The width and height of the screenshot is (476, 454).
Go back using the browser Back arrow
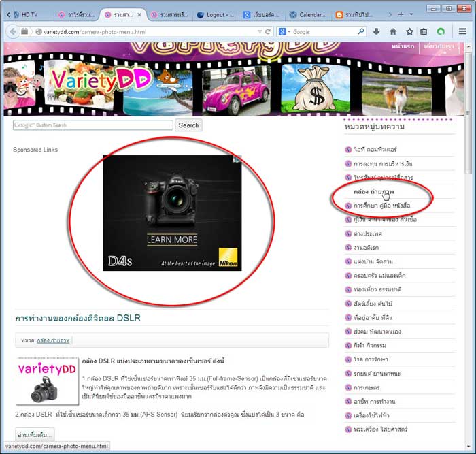click(x=13, y=31)
